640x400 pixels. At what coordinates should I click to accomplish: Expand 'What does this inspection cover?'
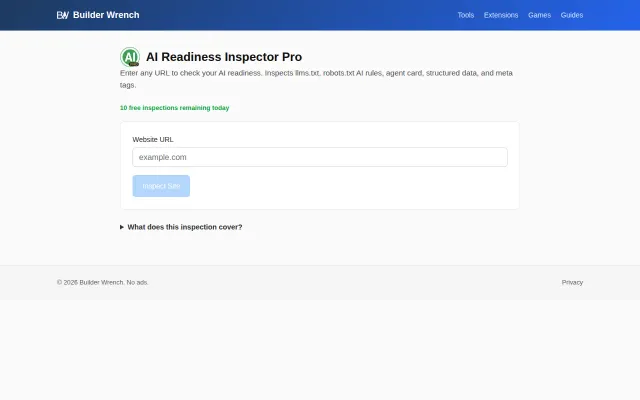point(181,227)
